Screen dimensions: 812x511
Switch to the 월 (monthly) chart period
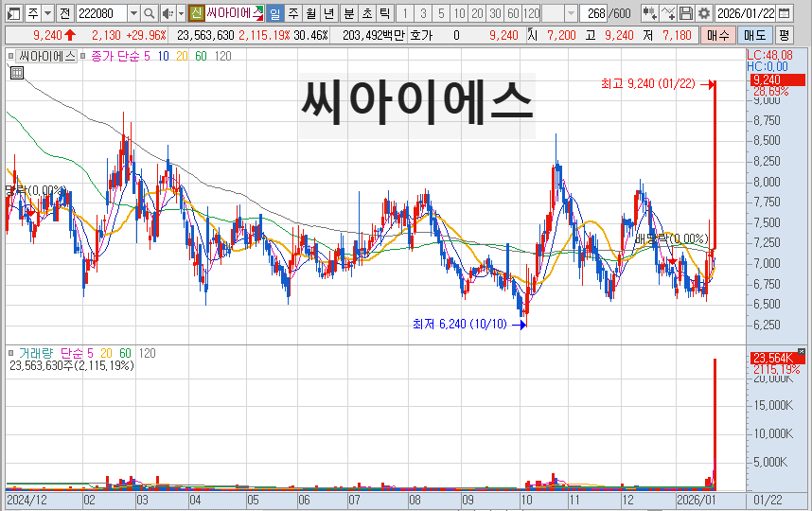310,13
